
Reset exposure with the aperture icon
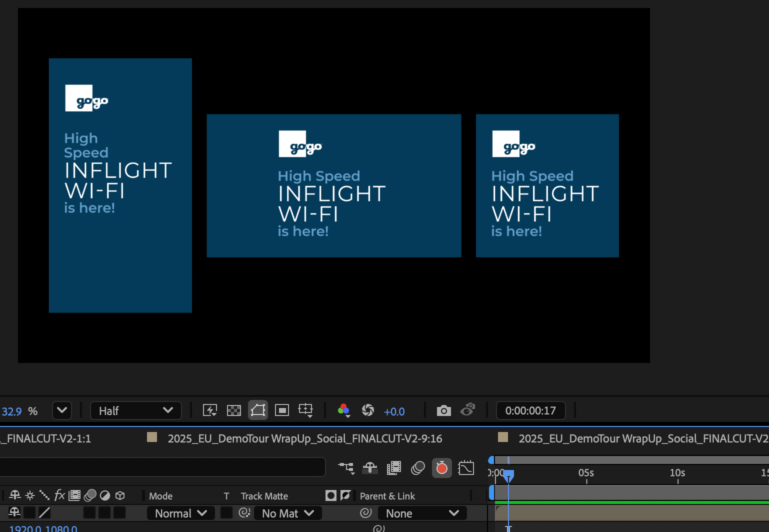pos(368,410)
